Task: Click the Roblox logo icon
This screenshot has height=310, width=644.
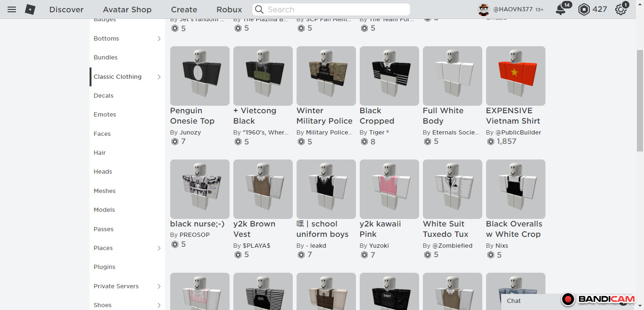Action: (30, 9)
